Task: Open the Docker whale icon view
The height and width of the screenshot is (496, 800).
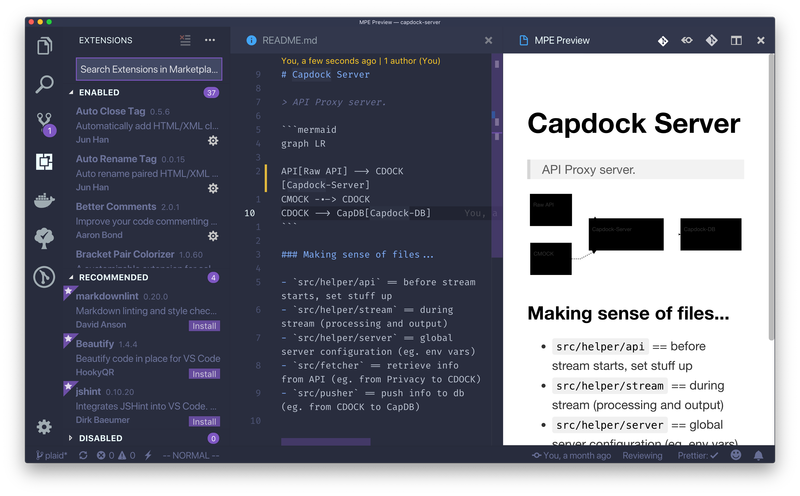Action: [44, 201]
